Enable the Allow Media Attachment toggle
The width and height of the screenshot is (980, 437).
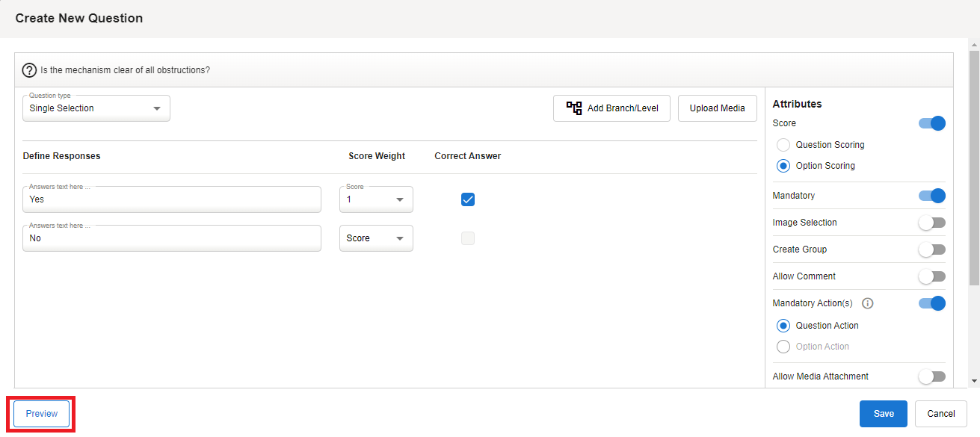931,376
